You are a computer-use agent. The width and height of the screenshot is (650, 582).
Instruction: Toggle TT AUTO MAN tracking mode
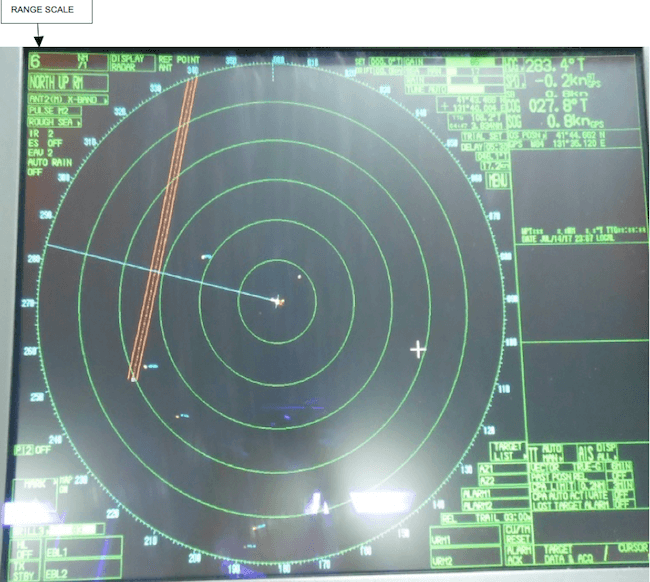pyautogui.click(x=547, y=453)
